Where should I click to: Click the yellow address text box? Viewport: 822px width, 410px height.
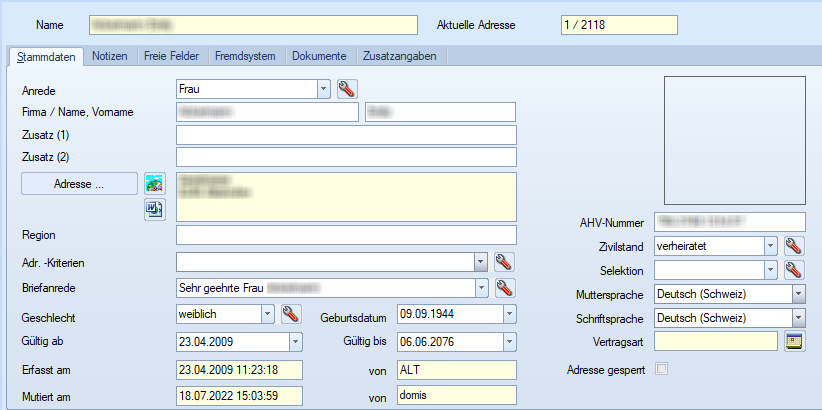347,197
